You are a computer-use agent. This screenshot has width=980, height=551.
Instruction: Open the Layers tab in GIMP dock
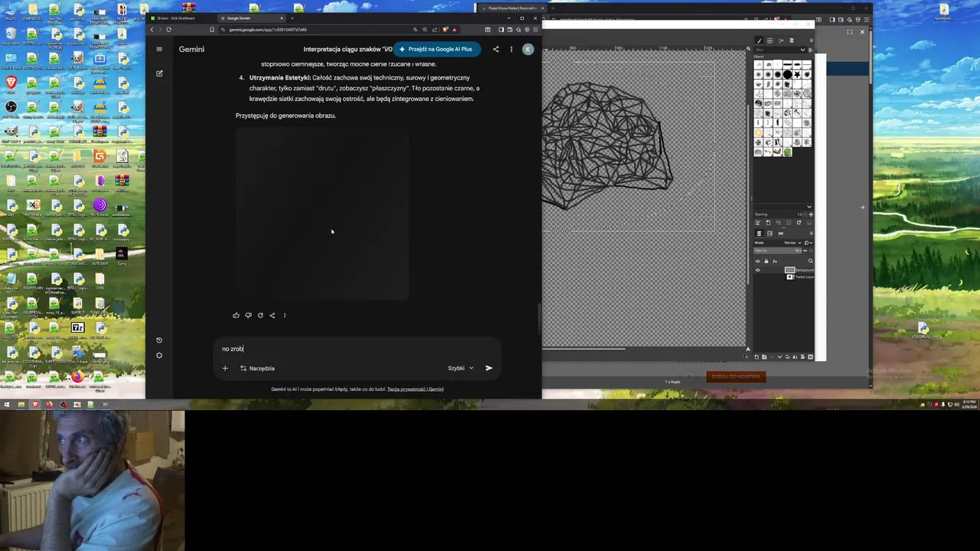tap(759, 233)
